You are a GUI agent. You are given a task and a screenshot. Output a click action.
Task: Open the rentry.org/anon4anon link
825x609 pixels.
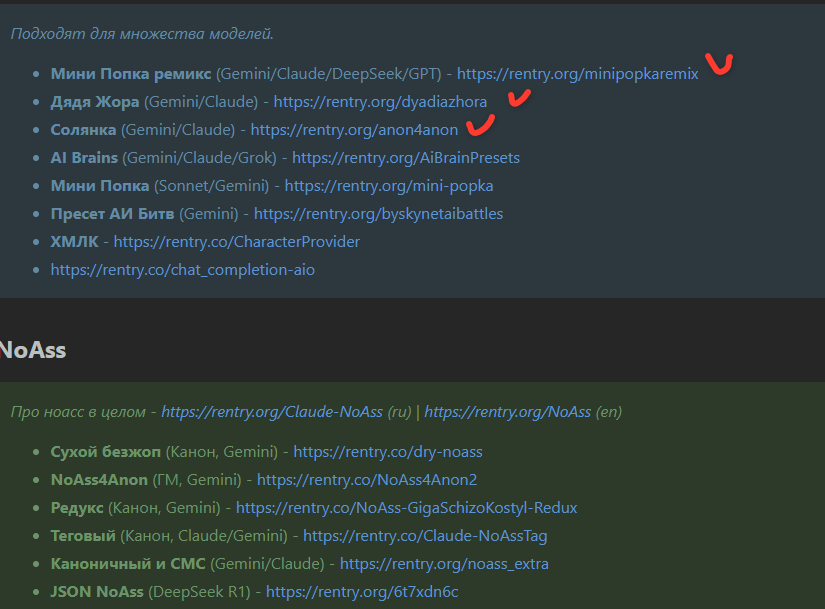click(x=354, y=129)
